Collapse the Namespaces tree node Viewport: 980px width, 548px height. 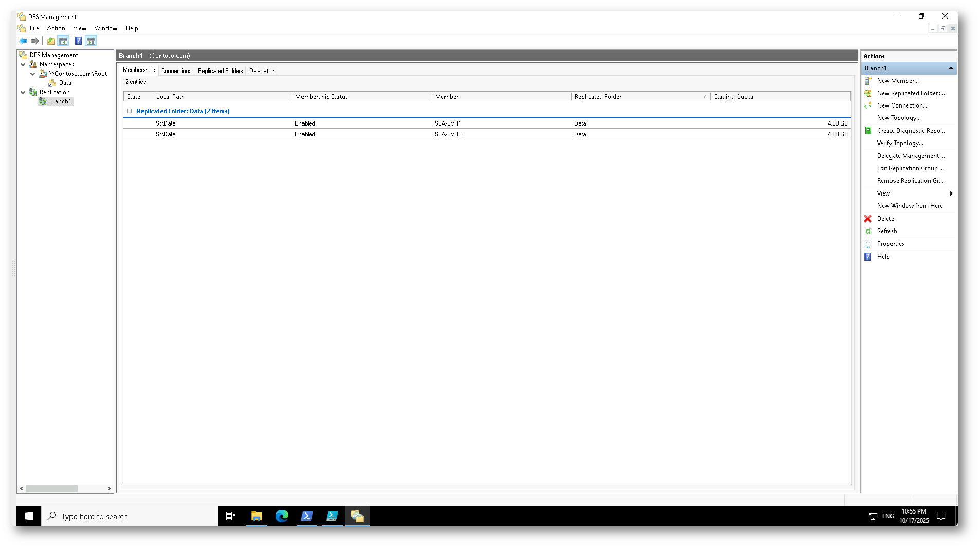click(23, 65)
